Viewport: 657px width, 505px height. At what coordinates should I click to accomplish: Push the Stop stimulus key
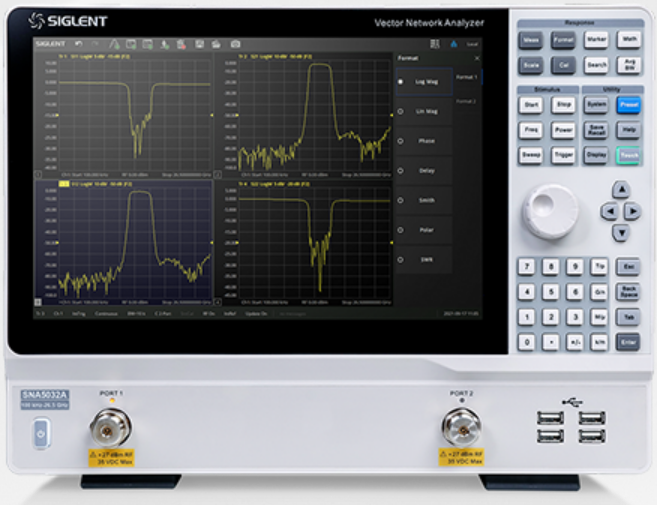tap(563, 105)
